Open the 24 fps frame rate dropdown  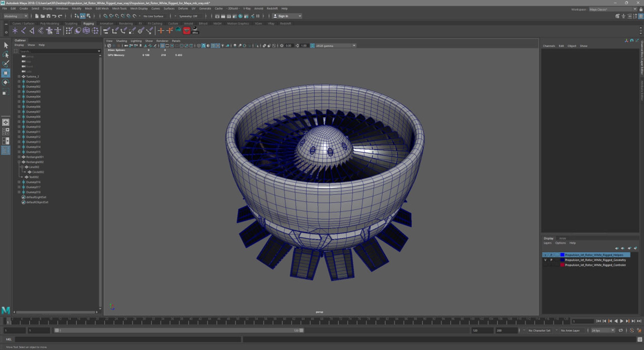[x=603, y=331]
